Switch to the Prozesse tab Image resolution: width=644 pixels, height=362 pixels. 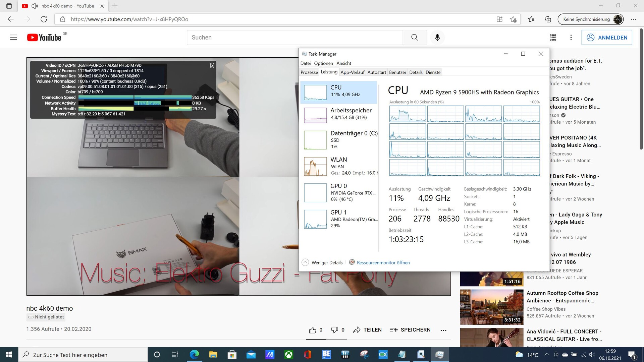tap(309, 72)
